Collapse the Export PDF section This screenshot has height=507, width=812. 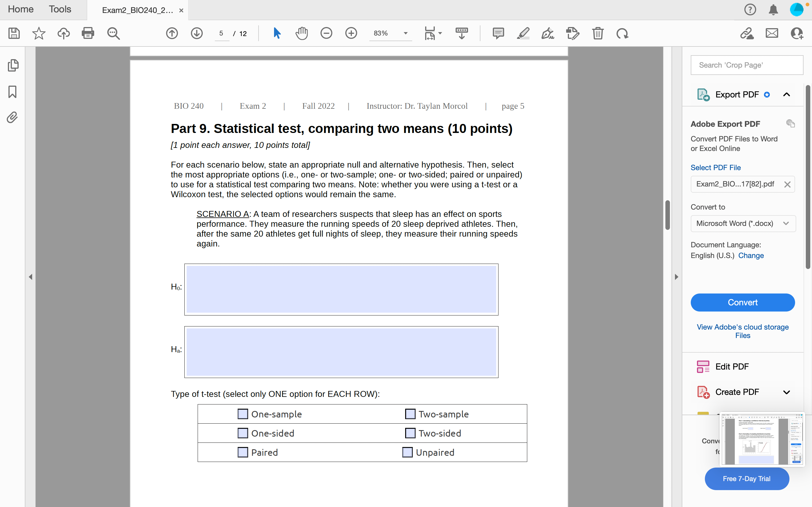[x=787, y=95]
